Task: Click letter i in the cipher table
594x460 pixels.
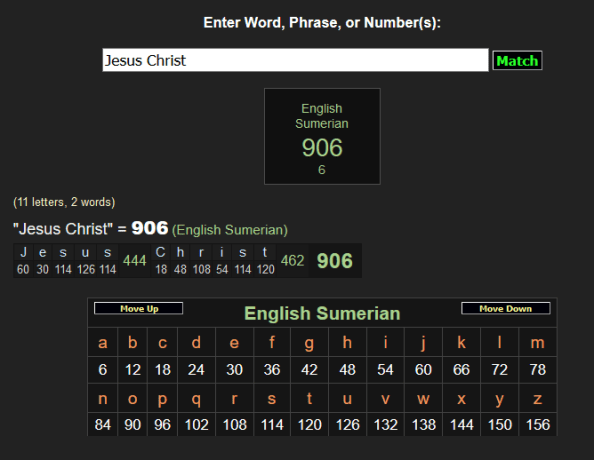Action: (x=385, y=343)
